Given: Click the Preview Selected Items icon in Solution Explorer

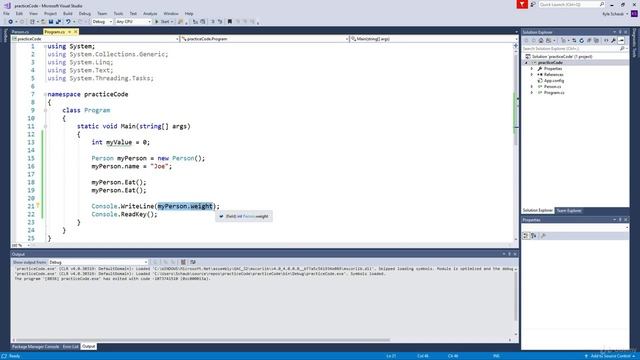Looking at the screenshot, I should coord(621,40).
